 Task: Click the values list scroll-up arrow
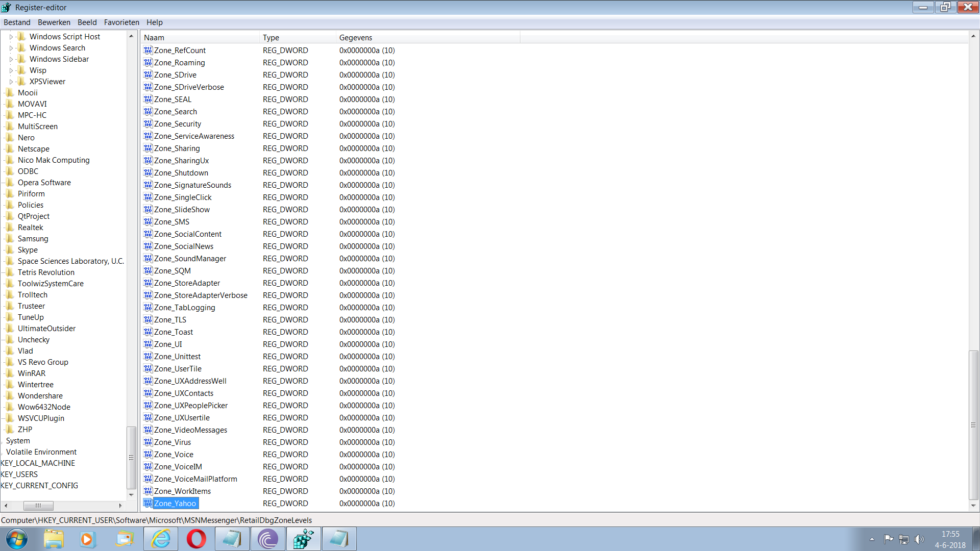[x=973, y=36]
